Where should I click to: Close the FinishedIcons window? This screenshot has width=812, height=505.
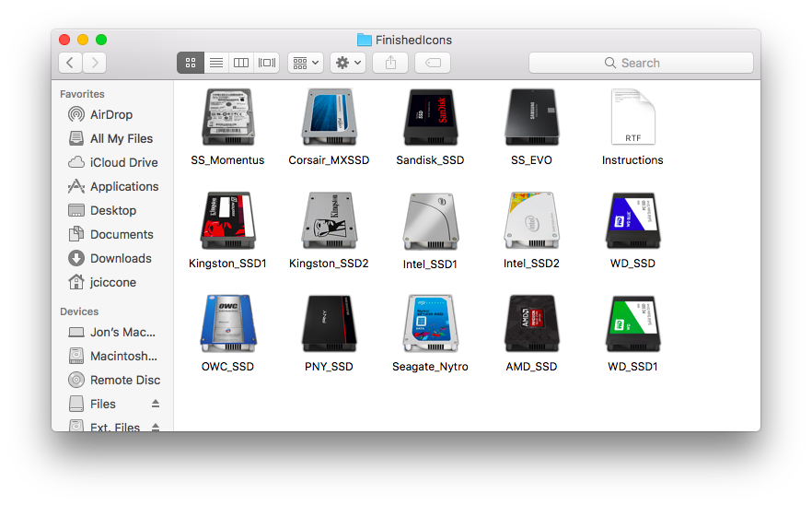click(64, 40)
